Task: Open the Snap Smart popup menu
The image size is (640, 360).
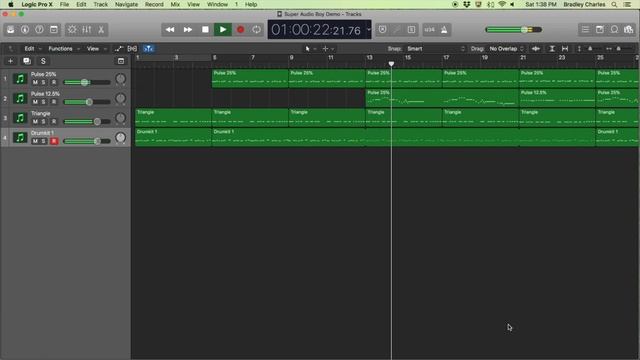Action: [x=435, y=49]
